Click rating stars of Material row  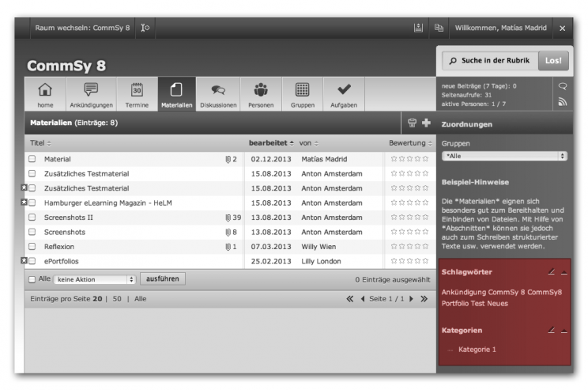[409, 159]
